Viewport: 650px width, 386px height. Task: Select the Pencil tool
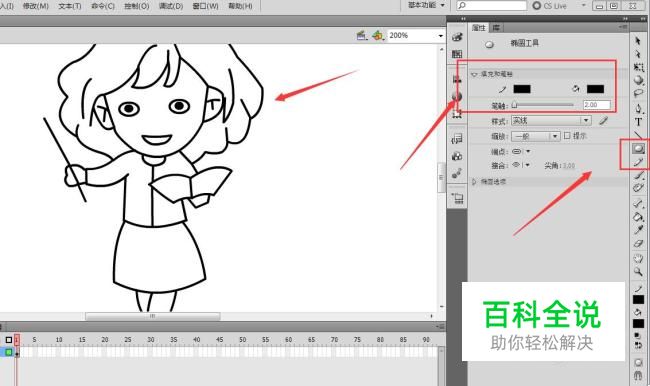pos(638,162)
